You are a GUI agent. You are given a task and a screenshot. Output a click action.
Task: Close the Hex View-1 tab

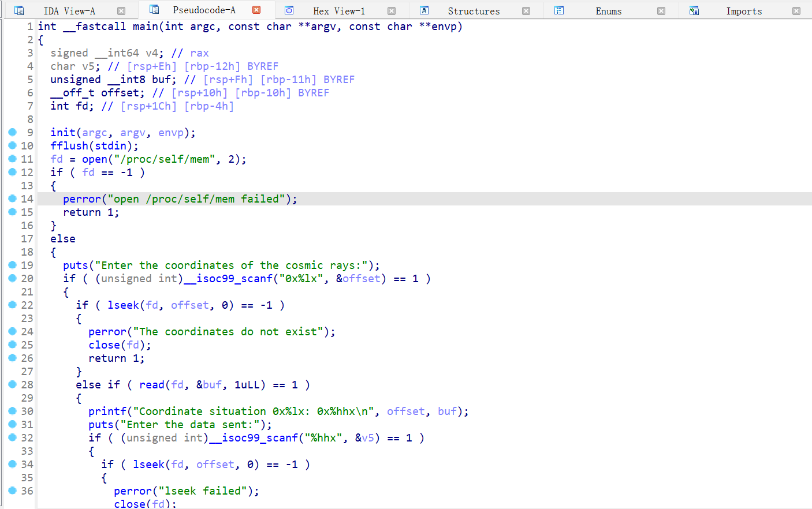coord(392,11)
